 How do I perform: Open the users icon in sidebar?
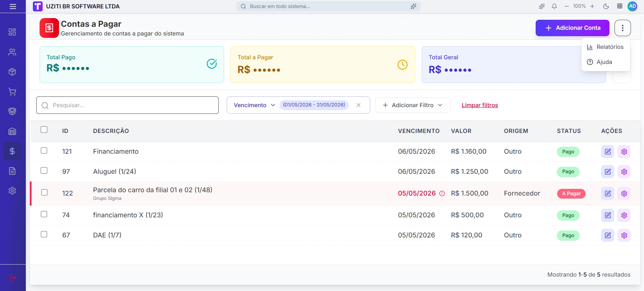(12, 52)
